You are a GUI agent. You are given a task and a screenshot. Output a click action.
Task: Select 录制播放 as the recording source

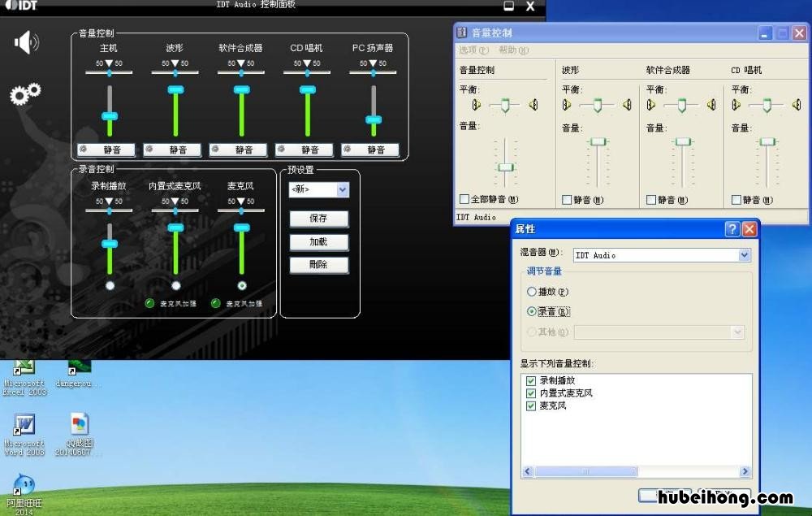click(110, 285)
